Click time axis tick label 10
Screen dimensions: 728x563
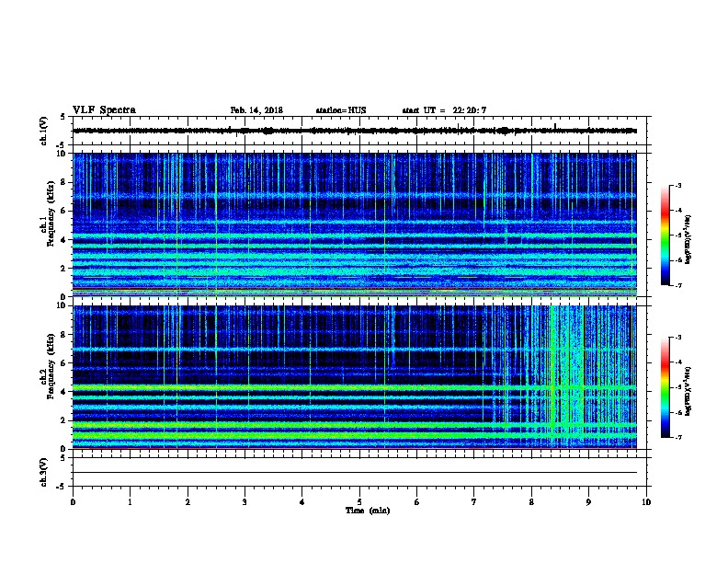tap(646, 502)
